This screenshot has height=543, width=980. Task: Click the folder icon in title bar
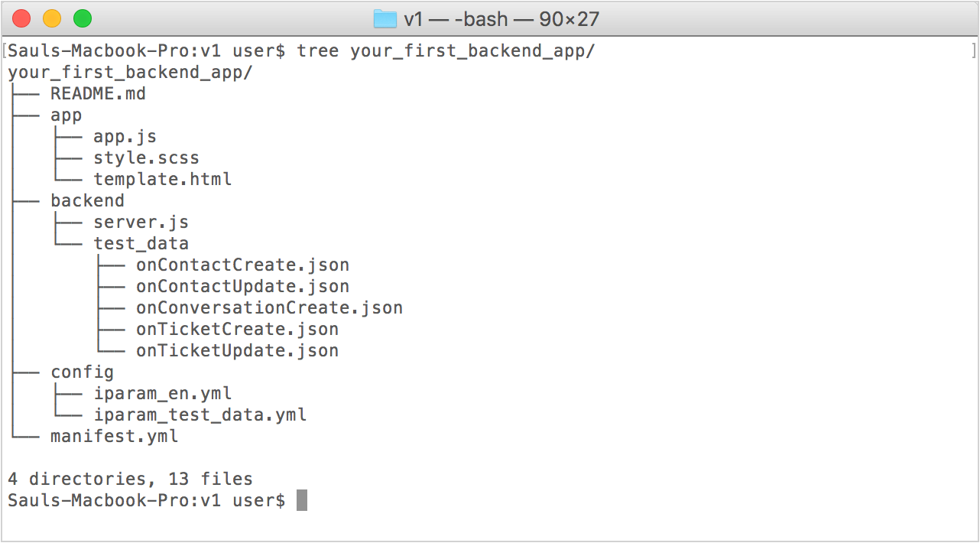click(x=385, y=18)
